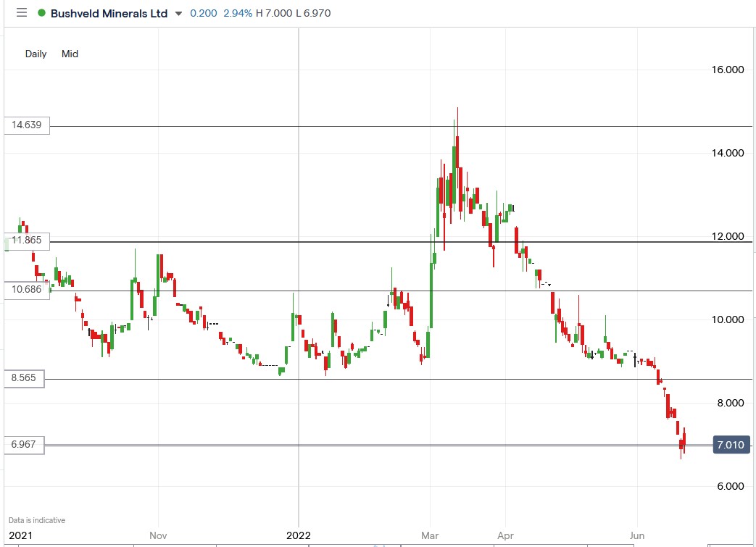Change the Daily timeframe setting
The width and height of the screenshot is (756, 547).
pos(36,54)
